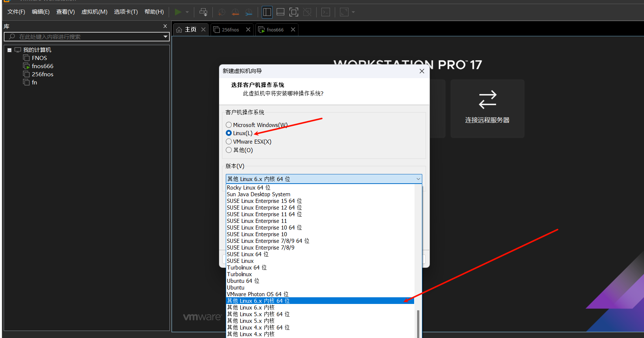Open the library search dropdown arrow
Image resolution: width=644 pixels, height=338 pixels.
166,37
